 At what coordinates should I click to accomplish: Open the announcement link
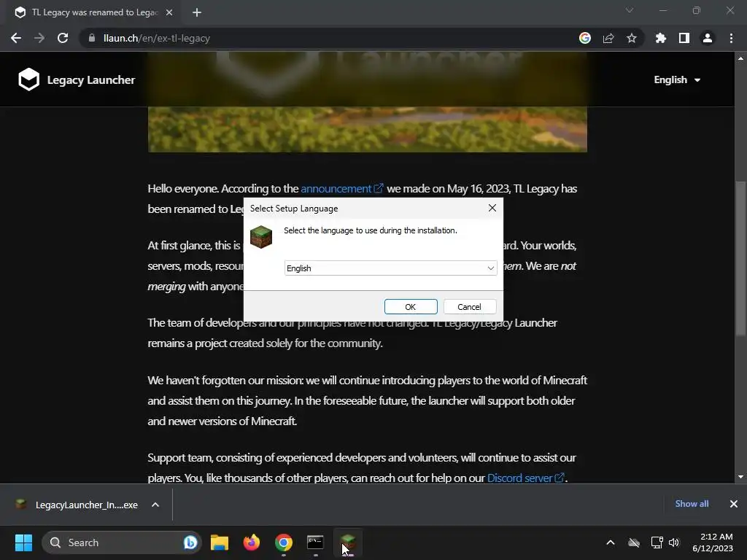click(341, 189)
